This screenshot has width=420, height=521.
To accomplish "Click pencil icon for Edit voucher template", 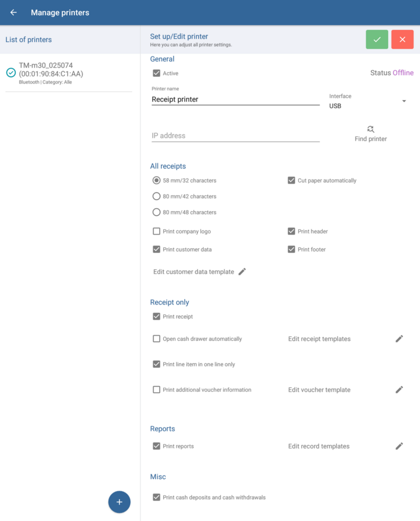I will pyautogui.click(x=399, y=390).
